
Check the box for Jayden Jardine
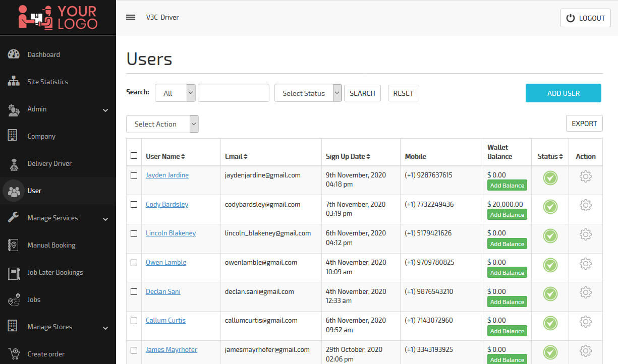134,175
